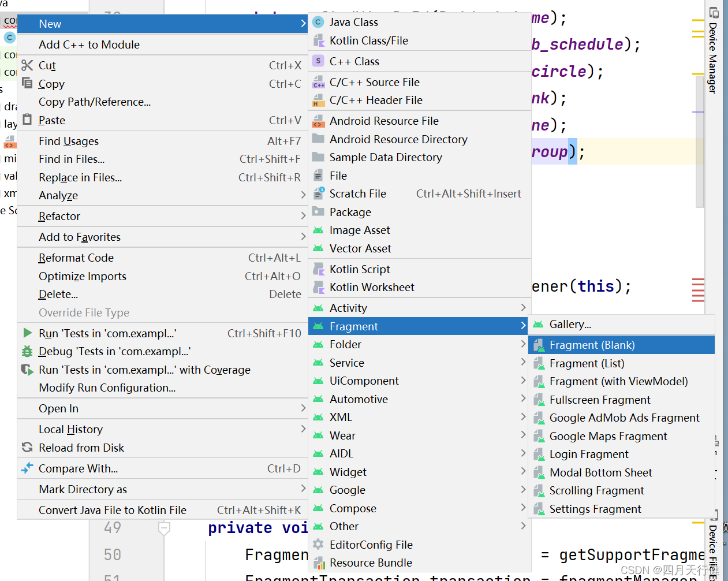Expand the Service submenu
Screen dimensions: 728x581
point(419,363)
